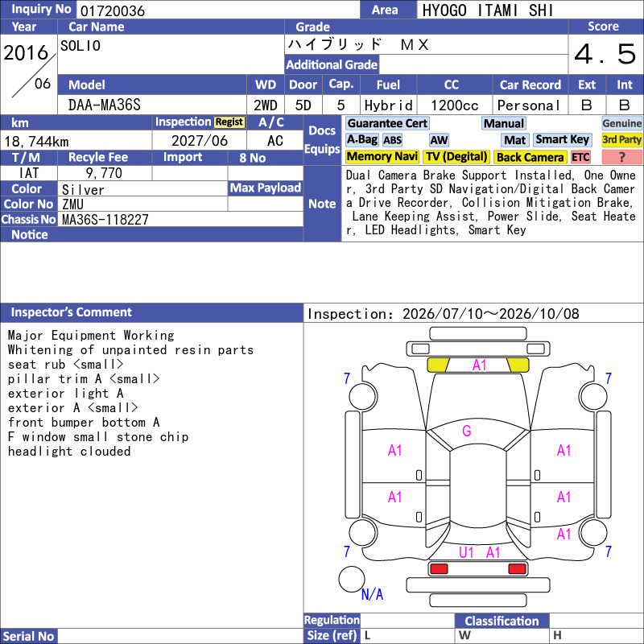Click the score value 4.5
This screenshot has width=644, height=644.
point(605,54)
